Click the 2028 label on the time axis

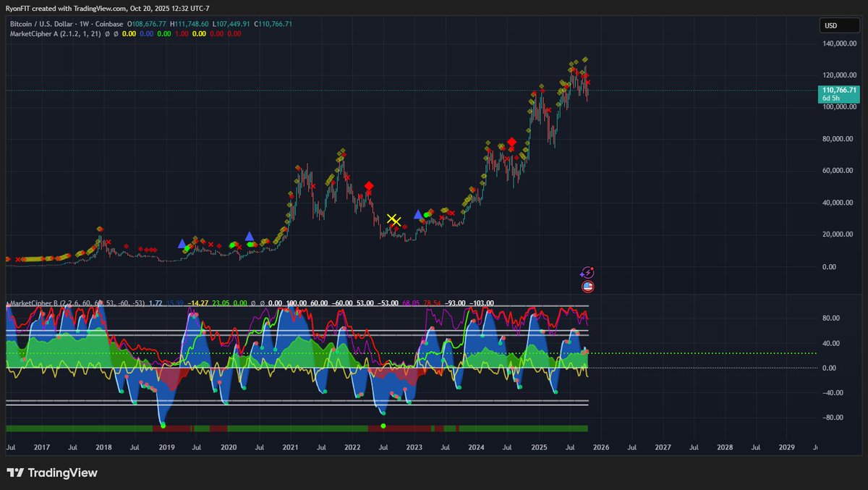click(725, 448)
